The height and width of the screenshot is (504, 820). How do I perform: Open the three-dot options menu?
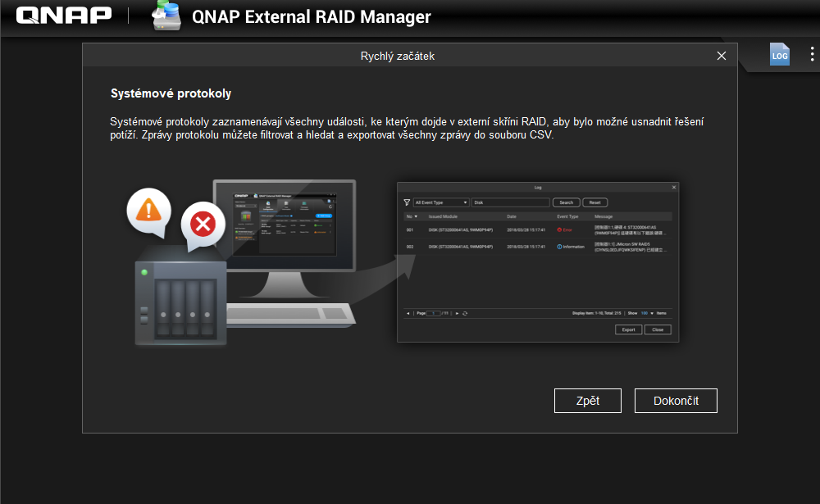point(812,54)
